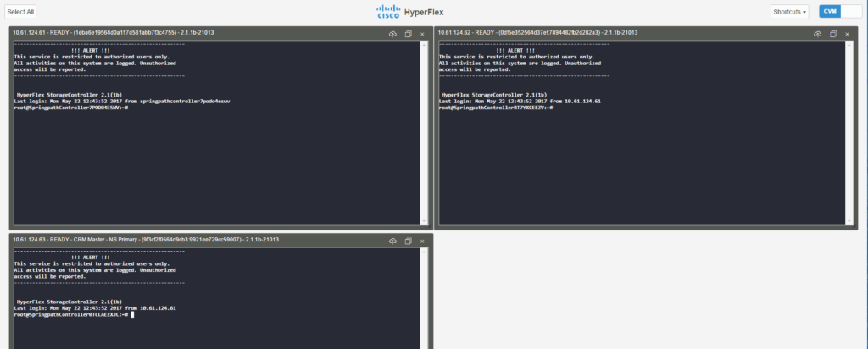The width and height of the screenshot is (868, 349).
Task: Click the Select All button
Action: [x=20, y=12]
